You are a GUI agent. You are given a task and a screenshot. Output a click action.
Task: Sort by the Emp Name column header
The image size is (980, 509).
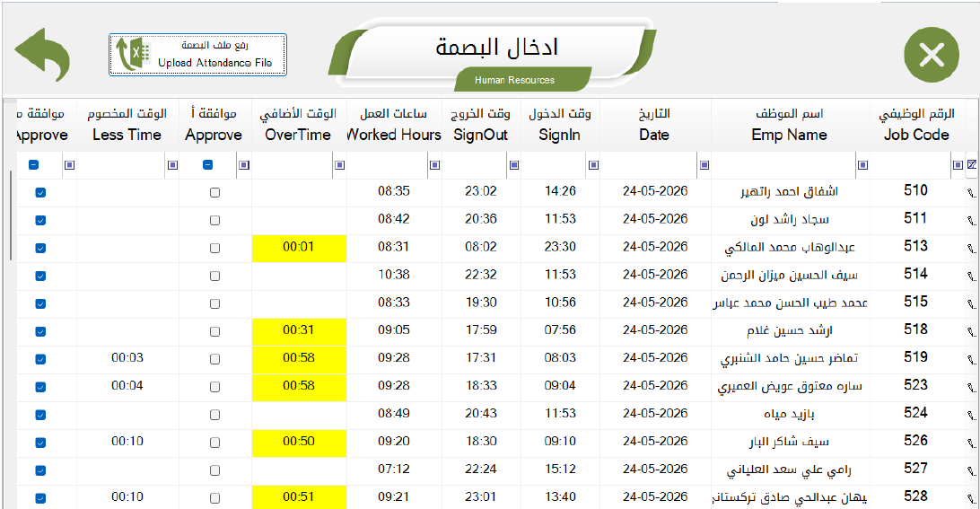790,125
